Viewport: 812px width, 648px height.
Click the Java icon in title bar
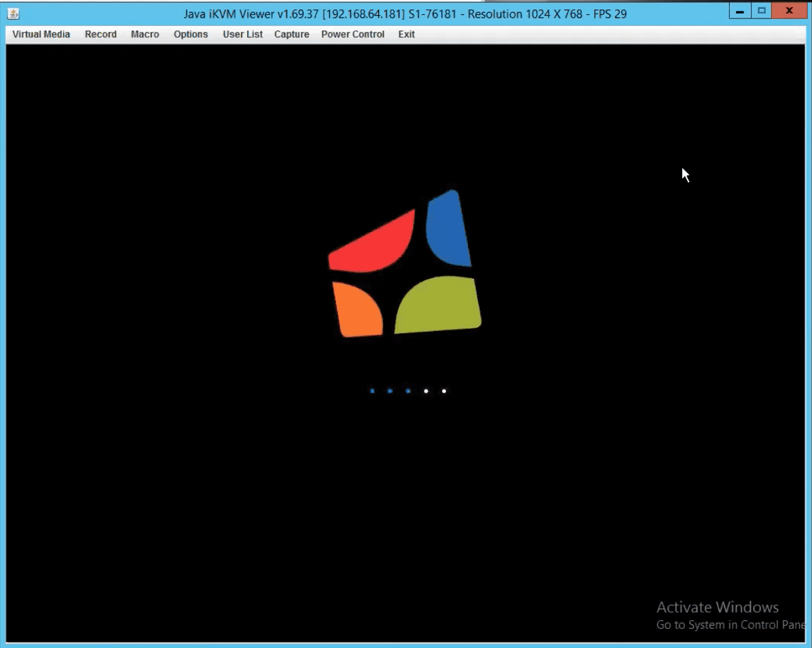[x=14, y=14]
